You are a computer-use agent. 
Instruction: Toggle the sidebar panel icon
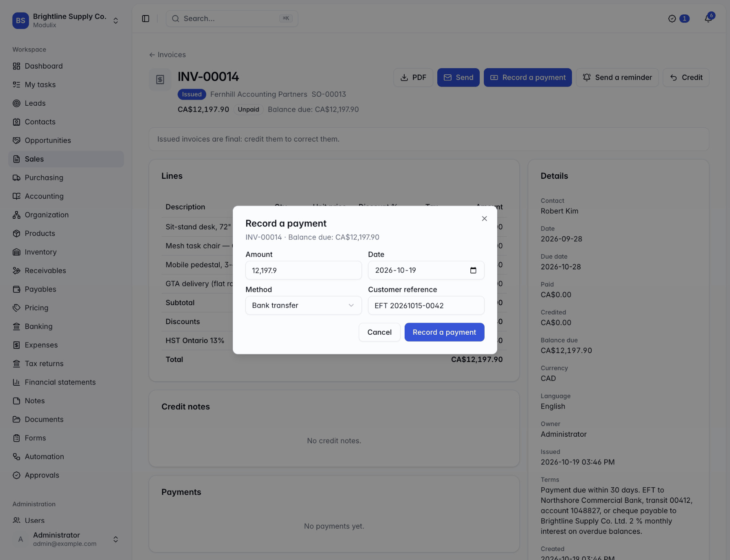tap(146, 18)
